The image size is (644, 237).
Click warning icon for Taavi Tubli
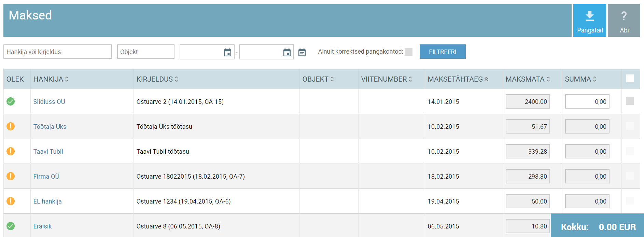[x=11, y=151]
